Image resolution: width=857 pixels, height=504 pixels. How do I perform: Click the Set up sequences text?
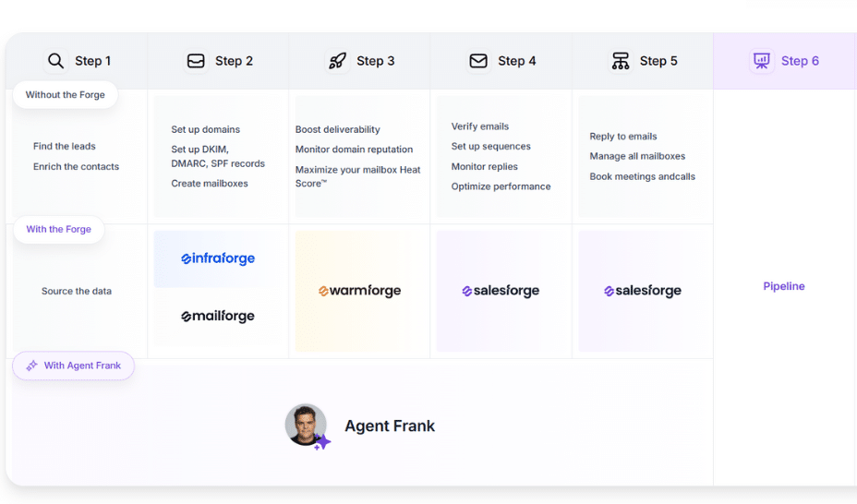490,147
